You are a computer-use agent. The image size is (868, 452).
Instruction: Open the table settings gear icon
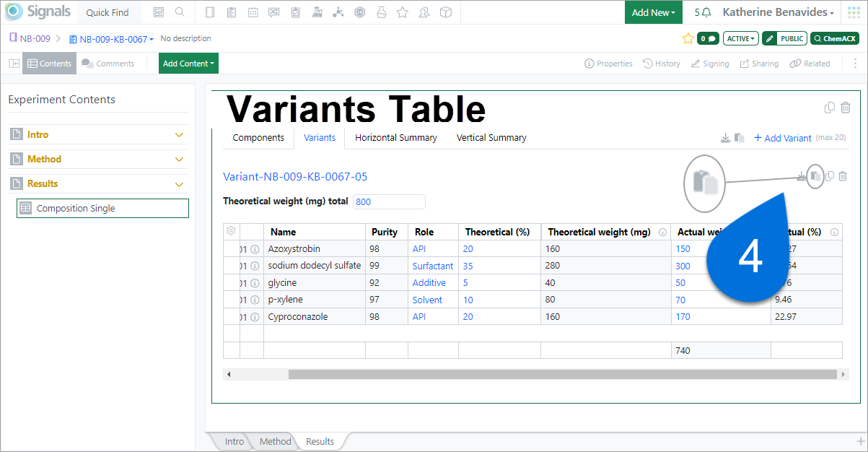[x=231, y=231]
